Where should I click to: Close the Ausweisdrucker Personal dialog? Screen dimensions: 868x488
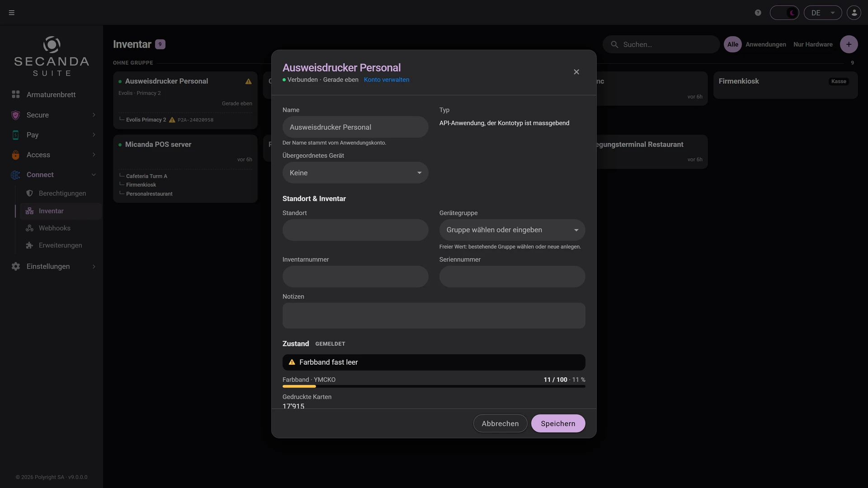(x=576, y=72)
